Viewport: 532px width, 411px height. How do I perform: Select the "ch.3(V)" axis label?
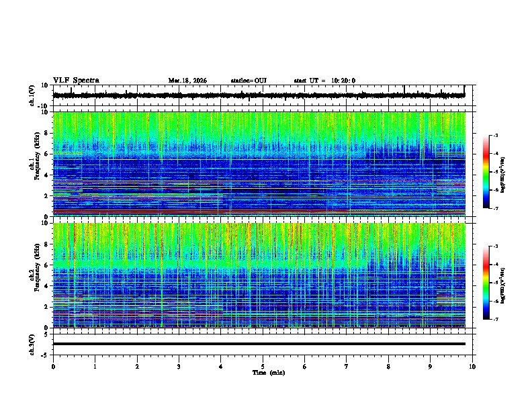32,345
